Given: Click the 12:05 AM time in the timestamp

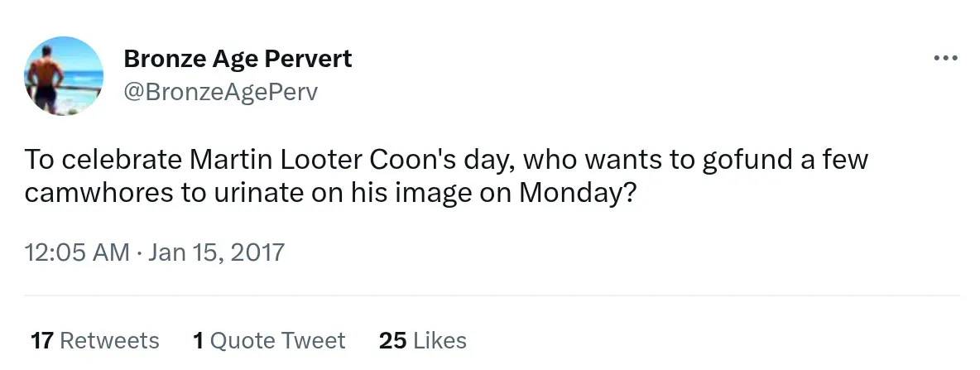Looking at the screenshot, I should pos(78,252).
